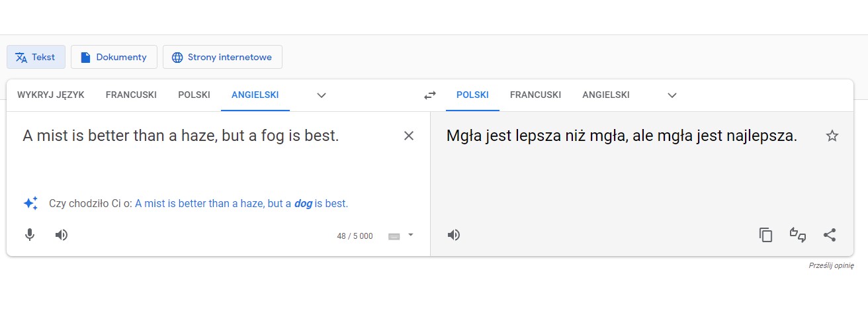This screenshot has width=868, height=311.
Task: Expand more source languages list
Action: (x=322, y=95)
